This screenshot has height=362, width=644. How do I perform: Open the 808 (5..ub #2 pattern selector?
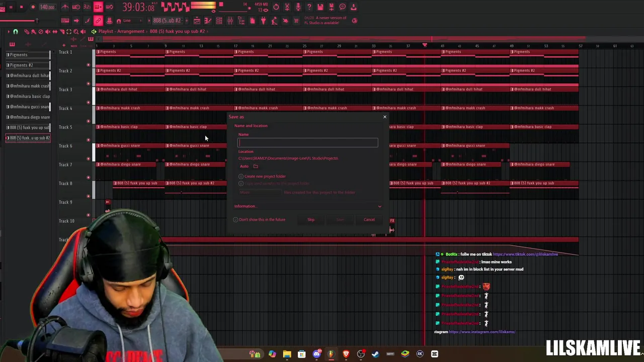pyautogui.click(x=167, y=21)
